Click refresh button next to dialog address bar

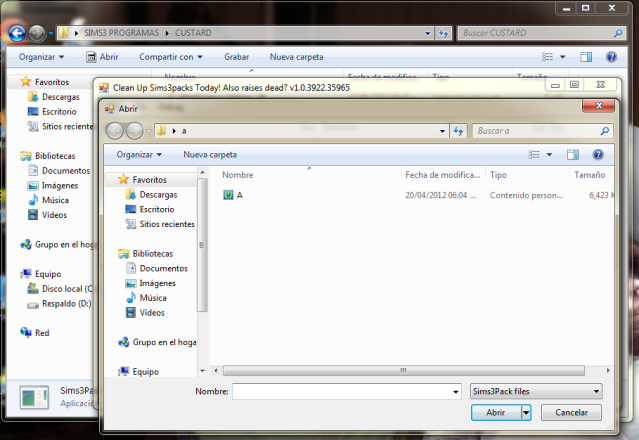tap(458, 131)
